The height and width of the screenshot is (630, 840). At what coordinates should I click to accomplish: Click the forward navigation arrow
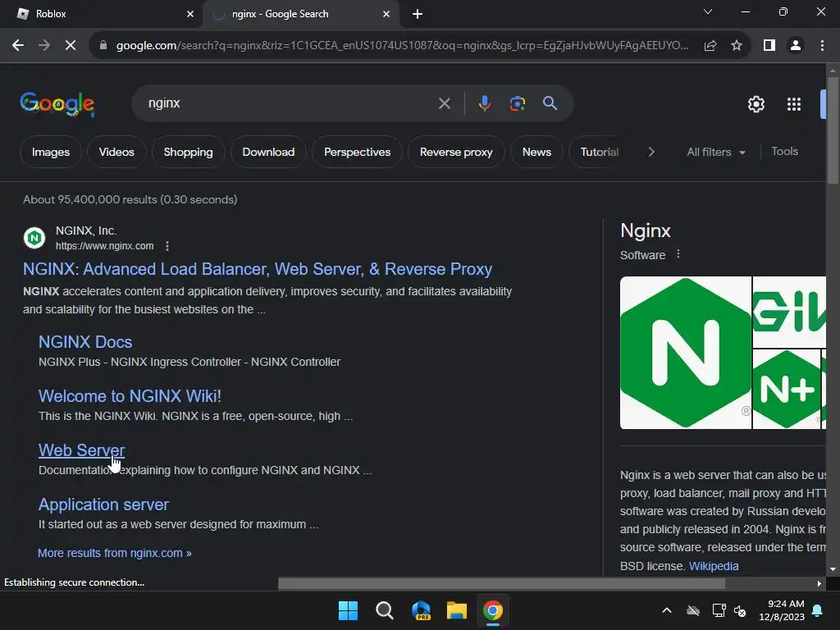[44, 46]
